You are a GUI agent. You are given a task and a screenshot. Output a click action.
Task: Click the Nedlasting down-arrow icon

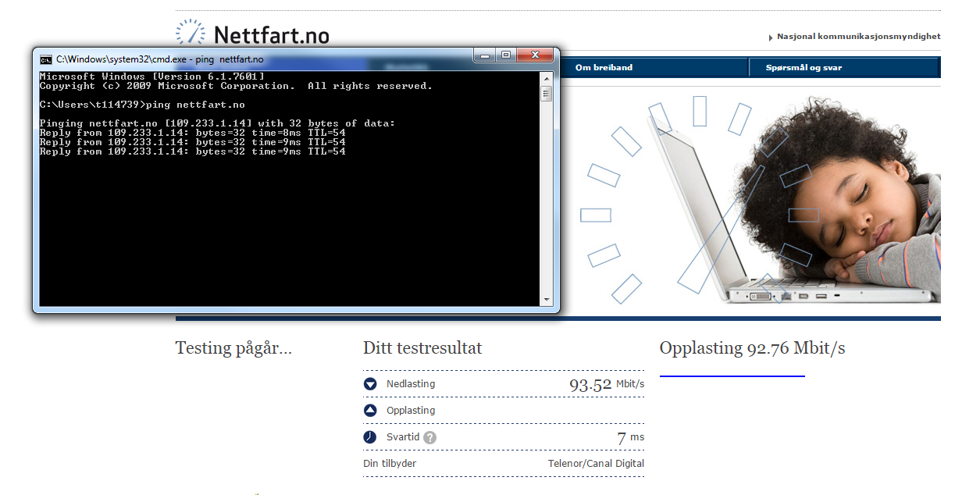coord(370,384)
